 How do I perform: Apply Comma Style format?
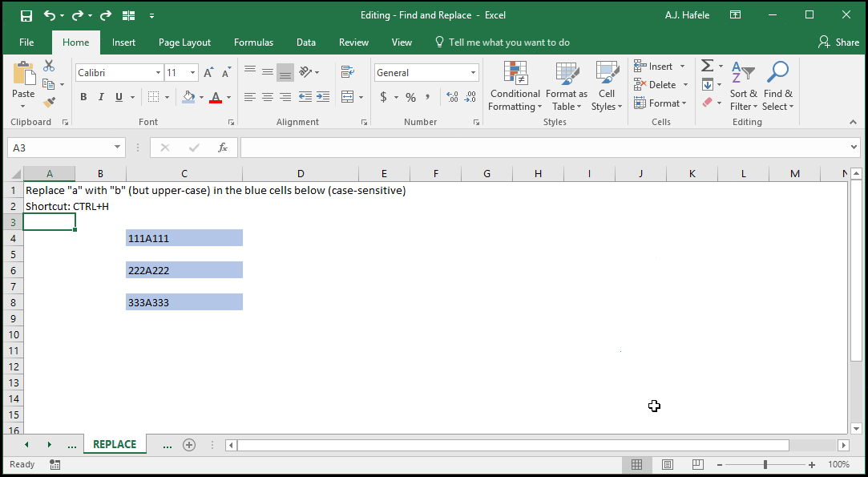pos(428,98)
